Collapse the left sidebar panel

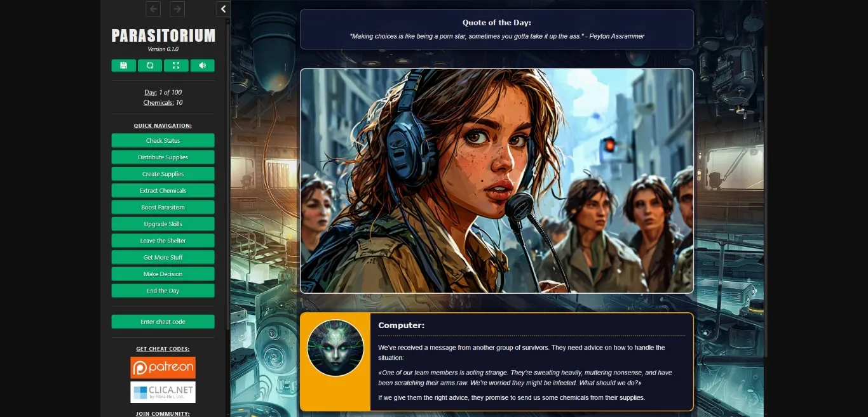(x=222, y=9)
